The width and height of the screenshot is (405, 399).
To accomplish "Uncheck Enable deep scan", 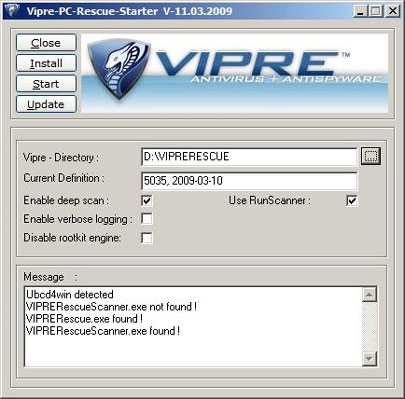I will point(147,201).
